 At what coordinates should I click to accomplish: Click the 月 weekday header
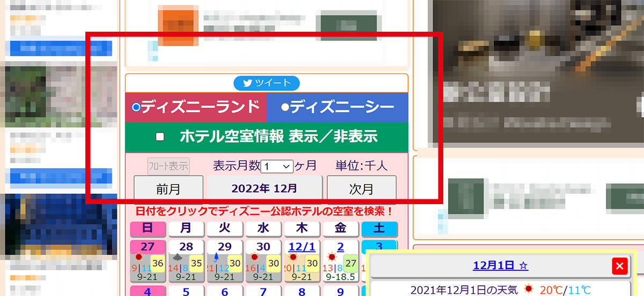(x=186, y=228)
